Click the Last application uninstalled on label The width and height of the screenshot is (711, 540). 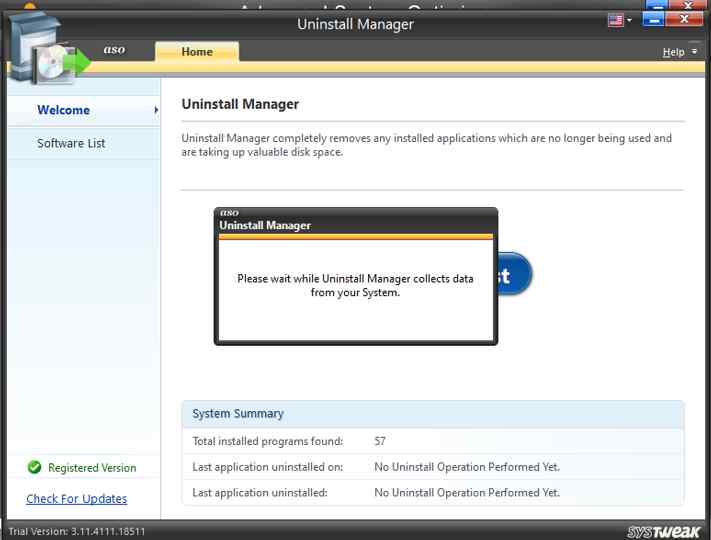[268, 467]
